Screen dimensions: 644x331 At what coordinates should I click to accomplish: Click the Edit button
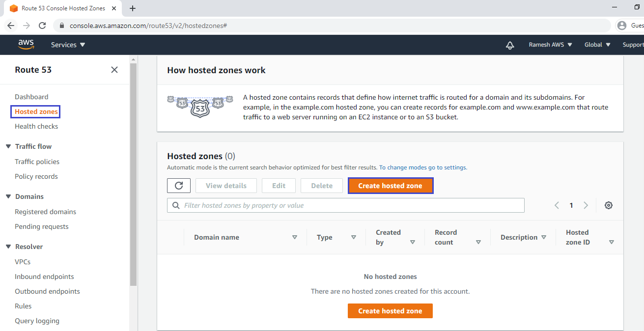(279, 186)
